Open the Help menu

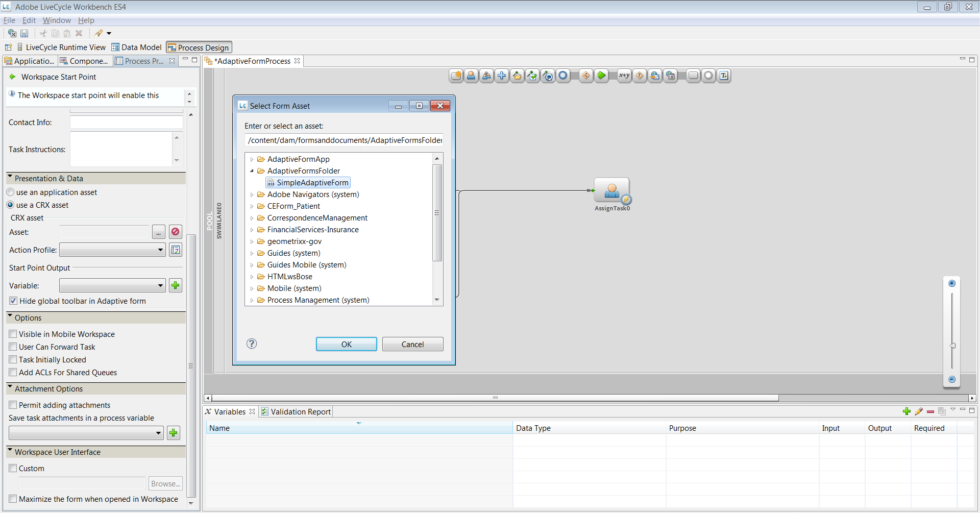pyautogui.click(x=86, y=20)
